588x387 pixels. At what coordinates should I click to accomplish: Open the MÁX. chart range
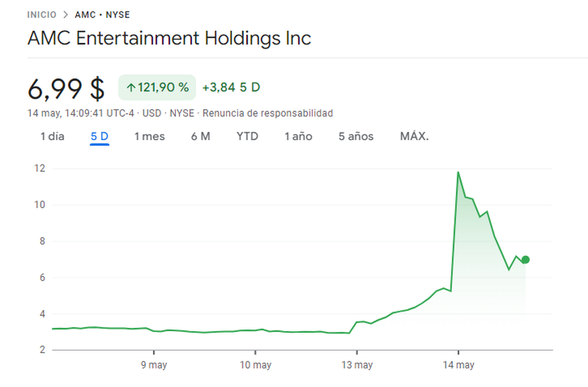click(415, 136)
